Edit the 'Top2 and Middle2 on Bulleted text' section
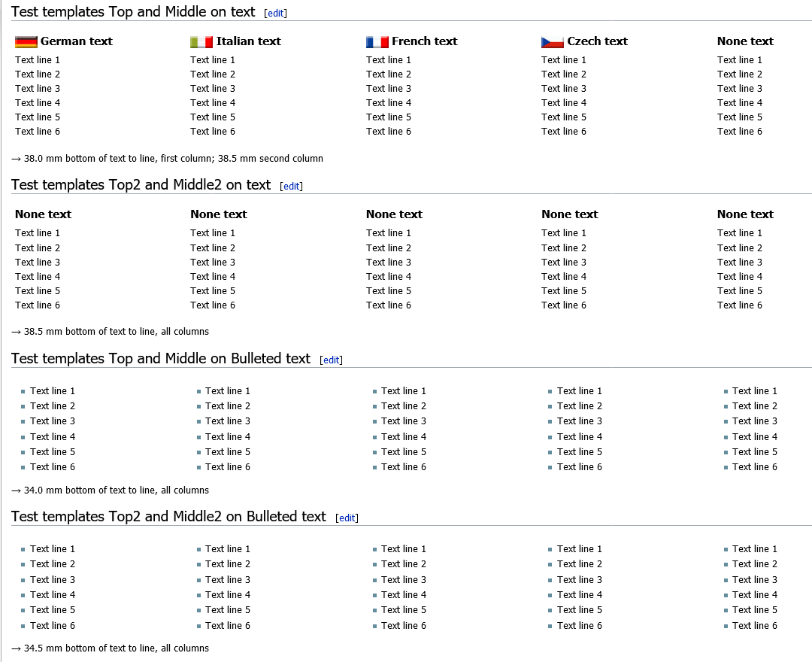The height and width of the screenshot is (662, 812). [347, 518]
